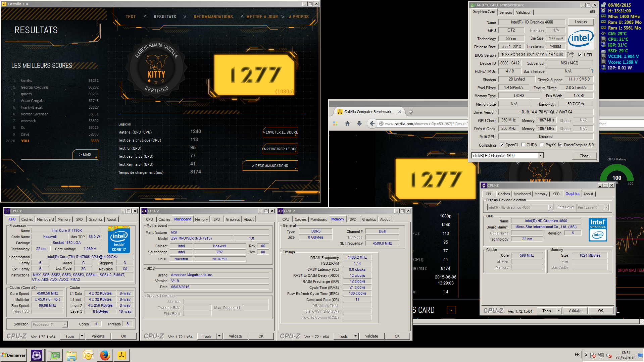Click the muted volume tray icon
644x362 pixels.
pyautogui.click(x=609, y=355)
